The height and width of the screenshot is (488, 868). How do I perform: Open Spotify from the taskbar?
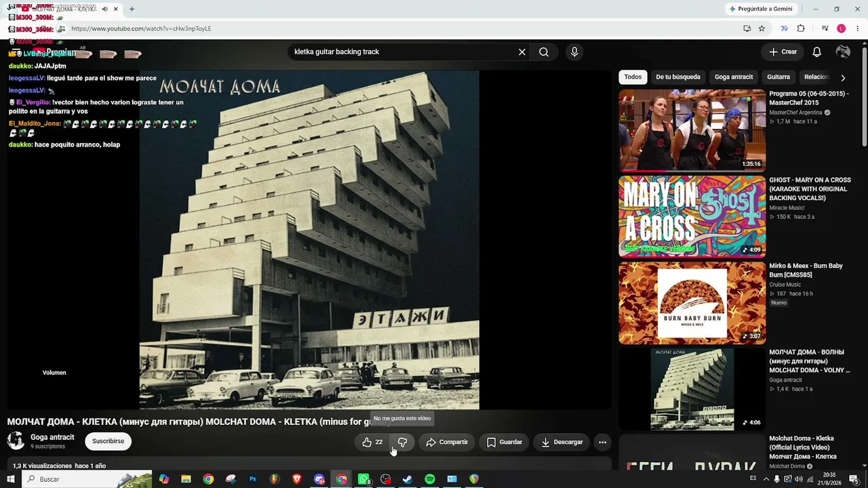click(430, 479)
